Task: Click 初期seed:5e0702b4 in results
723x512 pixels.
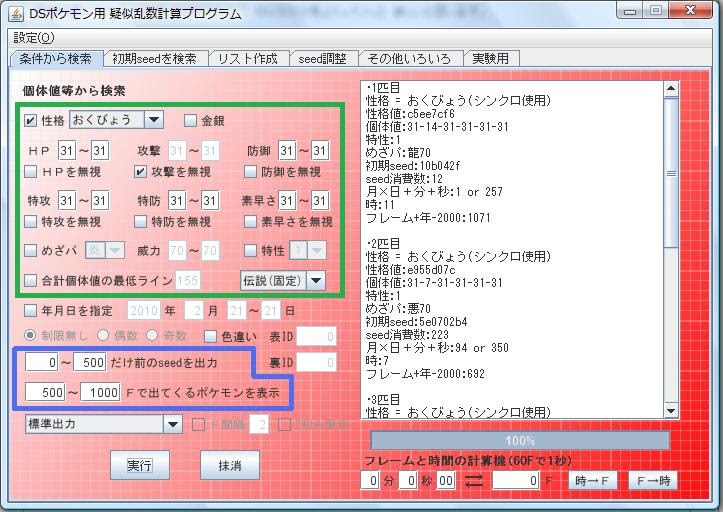Action: click(x=416, y=321)
